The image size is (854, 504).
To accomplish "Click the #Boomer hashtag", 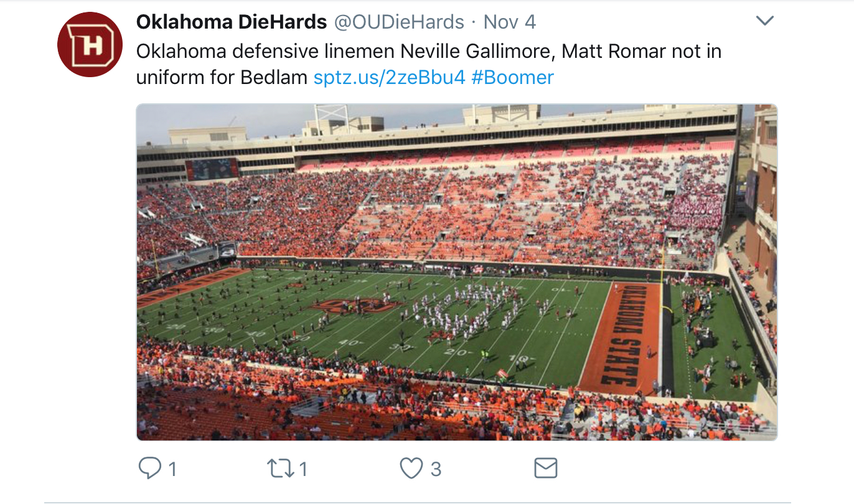I will (512, 78).
